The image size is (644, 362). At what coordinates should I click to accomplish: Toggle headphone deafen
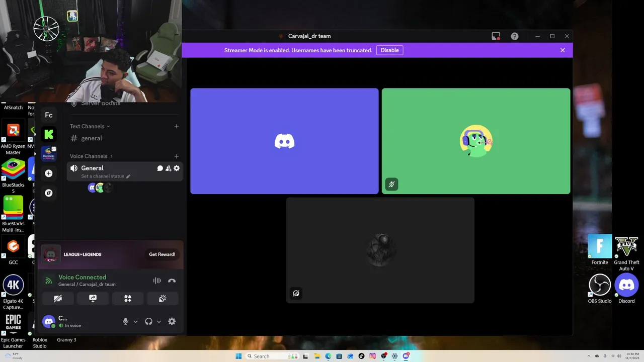pyautogui.click(x=148, y=321)
